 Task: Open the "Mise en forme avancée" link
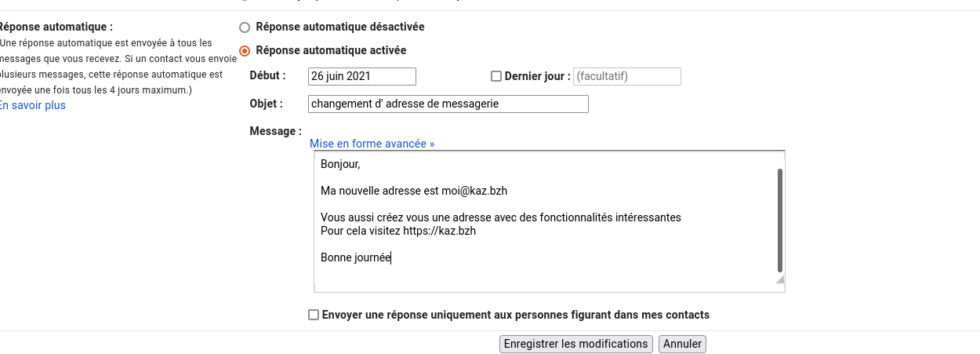point(372,144)
